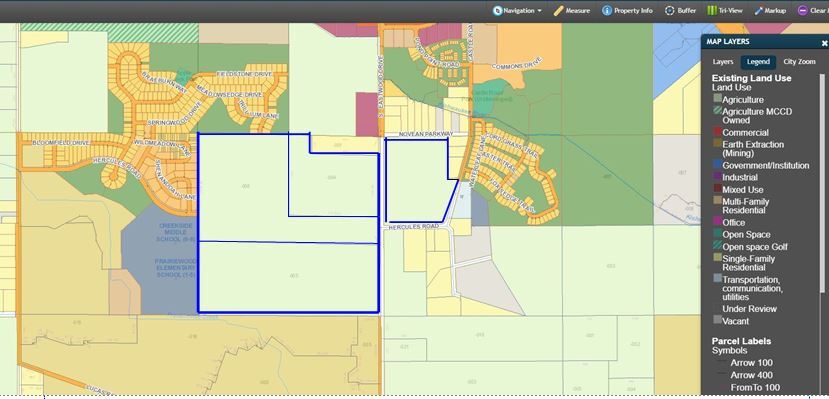
Task: Switch to the Layers tab
Action: (723, 62)
